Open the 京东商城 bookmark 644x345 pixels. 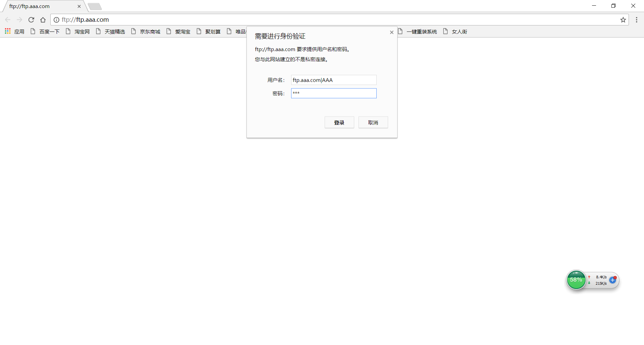click(146, 31)
